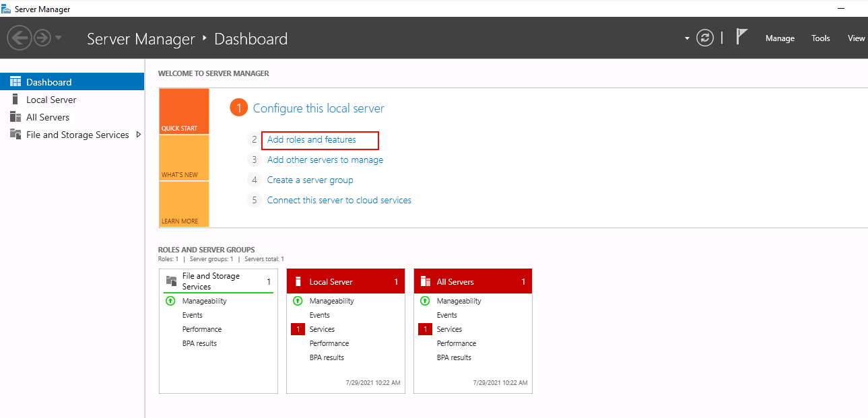Screen dimensions: 868x418
Task: Click green Manageability icon in File and Storage tile
Action: pos(170,301)
